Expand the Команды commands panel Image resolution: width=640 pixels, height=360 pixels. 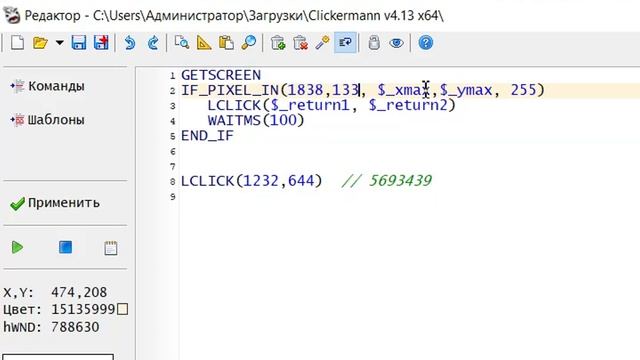click(x=48, y=86)
